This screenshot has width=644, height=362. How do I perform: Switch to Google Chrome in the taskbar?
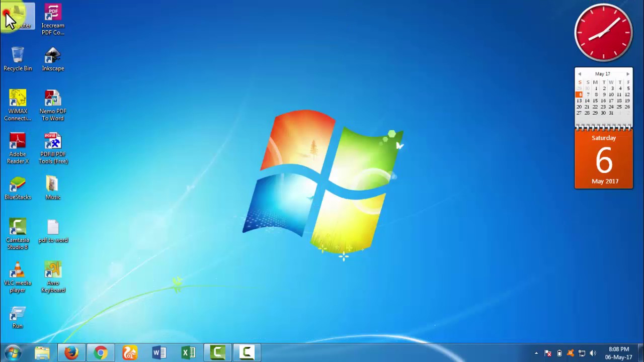coord(101,352)
